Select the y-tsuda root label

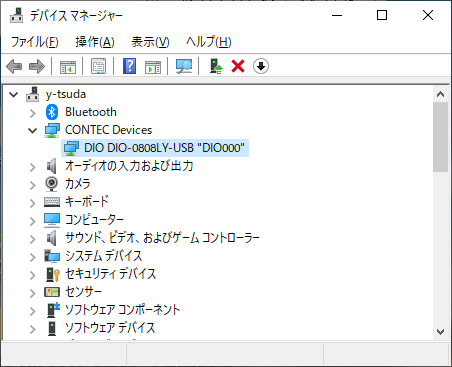[66, 94]
